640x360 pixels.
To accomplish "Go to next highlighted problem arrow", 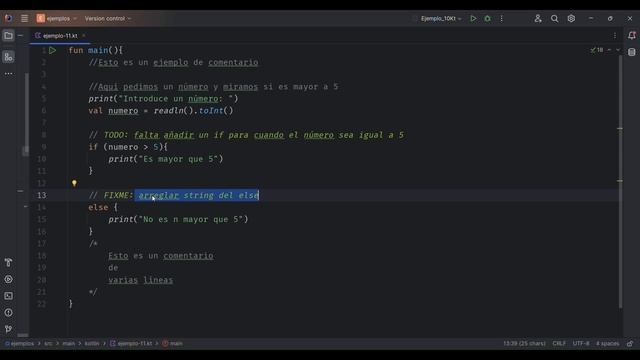I will 618,50.
